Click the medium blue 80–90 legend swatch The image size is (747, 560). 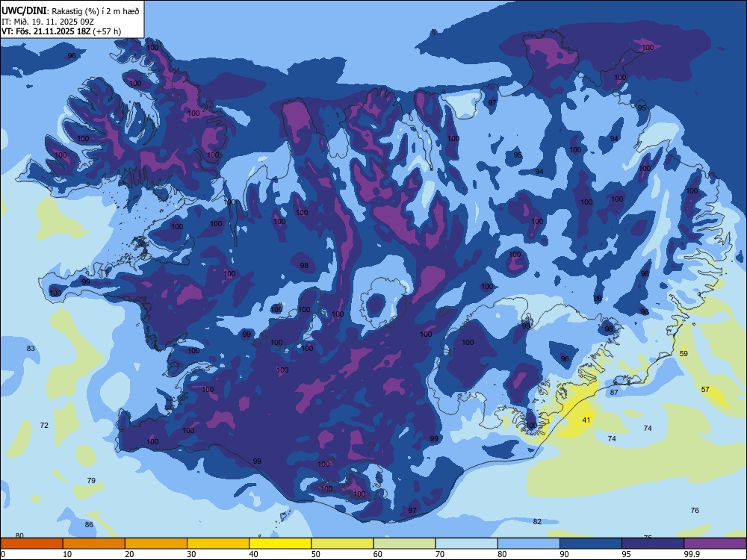click(529, 544)
